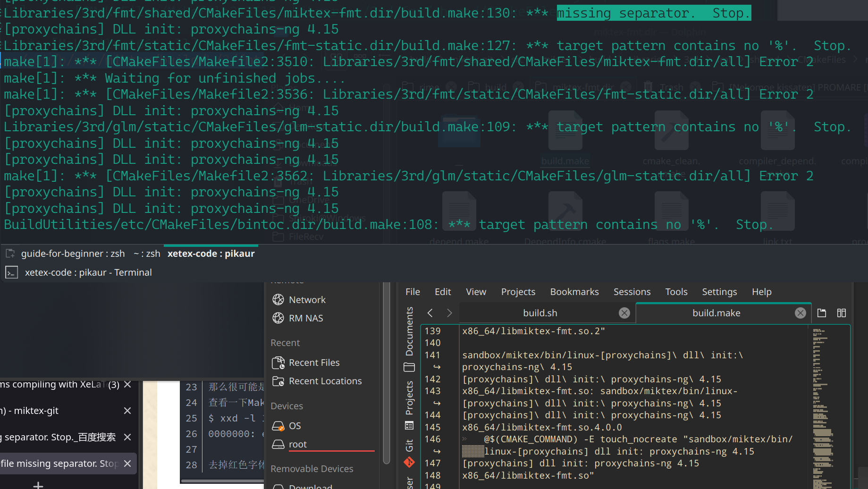Image resolution: width=868 pixels, height=489 pixels.
Task: Select the build.make file in Dolphin
Action: [565, 138]
